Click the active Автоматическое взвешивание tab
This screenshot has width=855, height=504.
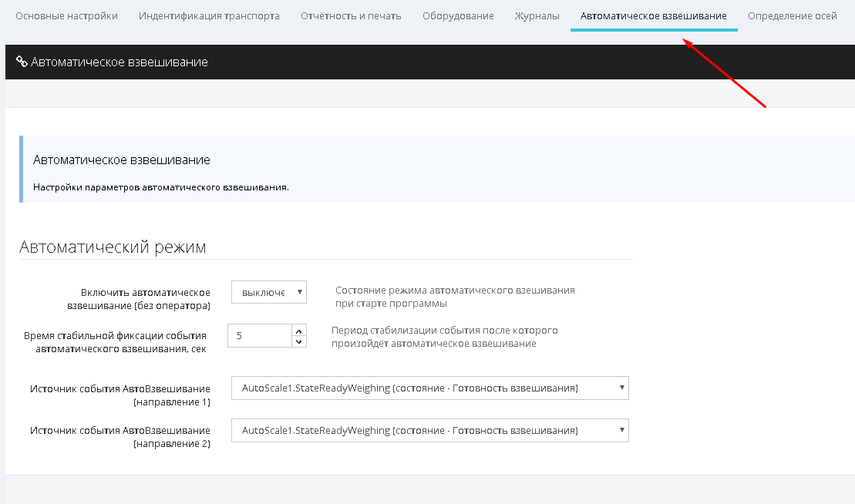point(653,16)
